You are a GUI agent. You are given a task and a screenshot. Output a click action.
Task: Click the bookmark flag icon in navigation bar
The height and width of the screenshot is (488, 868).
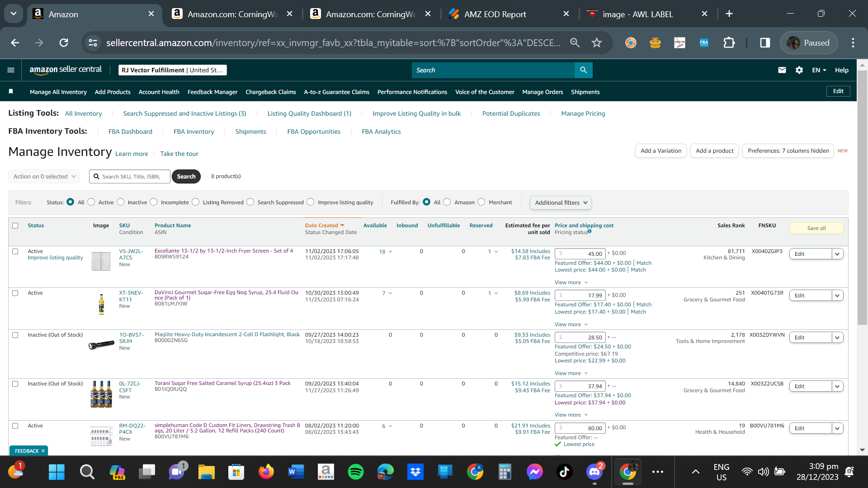click(x=11, y=92)
